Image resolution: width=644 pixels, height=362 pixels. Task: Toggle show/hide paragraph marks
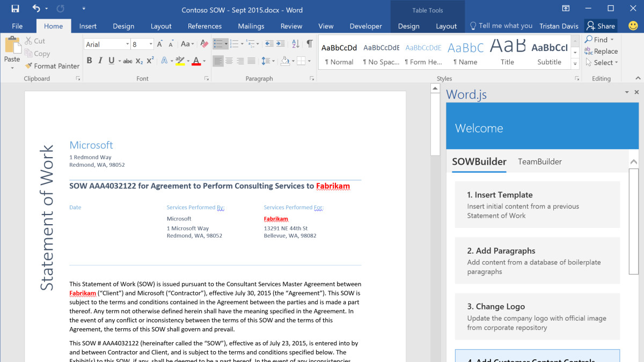309,44
